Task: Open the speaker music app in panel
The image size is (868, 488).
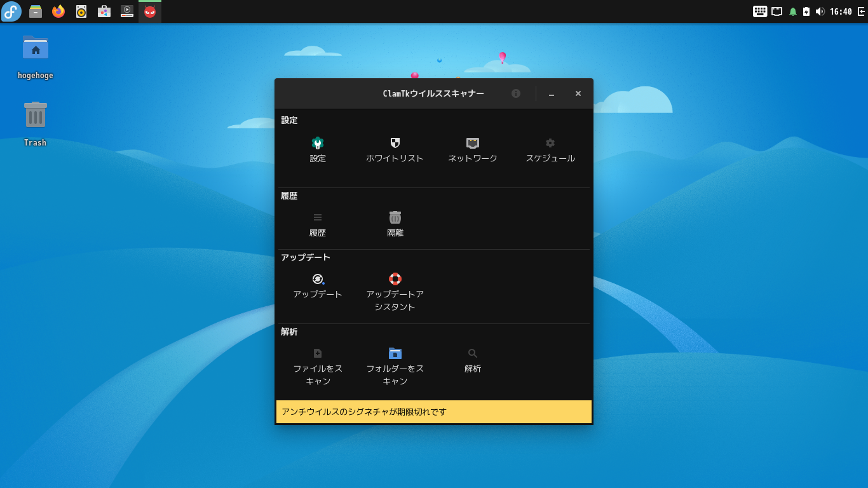Action: [81, 11]
